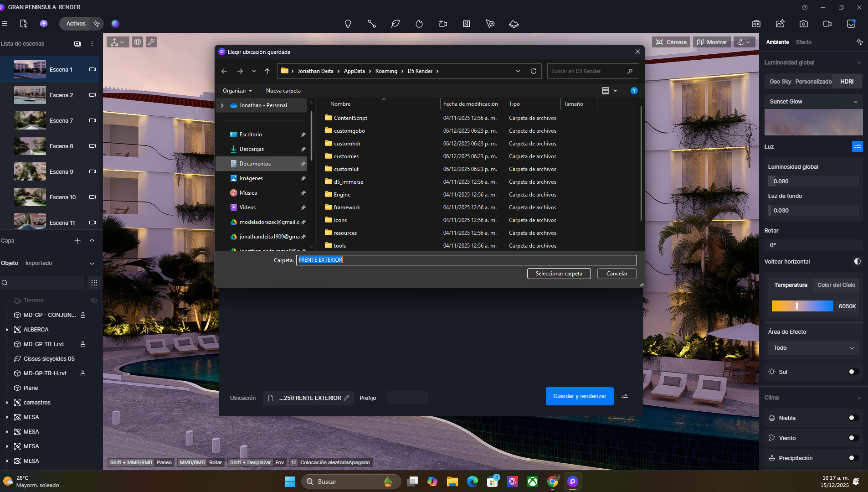Switch to the Efecto tab
This screenshot has width=868, height=492.
803,42
